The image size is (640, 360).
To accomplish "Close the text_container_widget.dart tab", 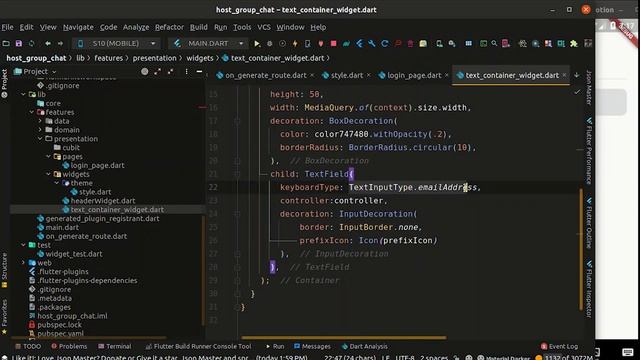I will tap(564, 75).
